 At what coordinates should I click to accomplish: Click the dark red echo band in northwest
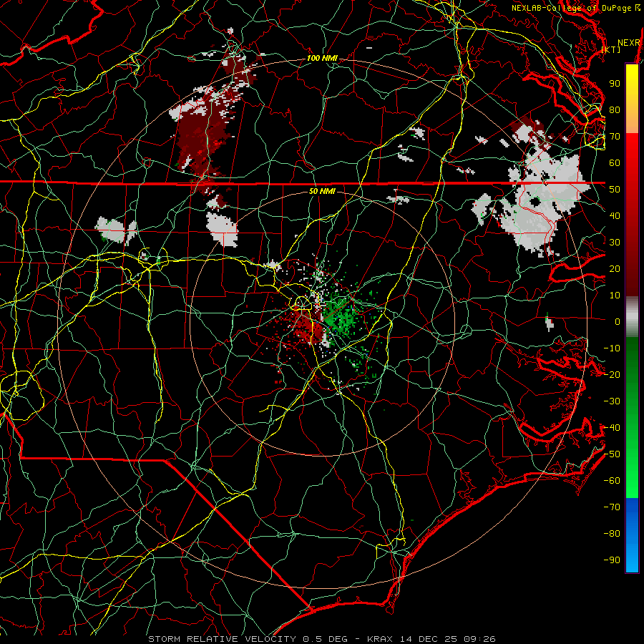(203, 135)
